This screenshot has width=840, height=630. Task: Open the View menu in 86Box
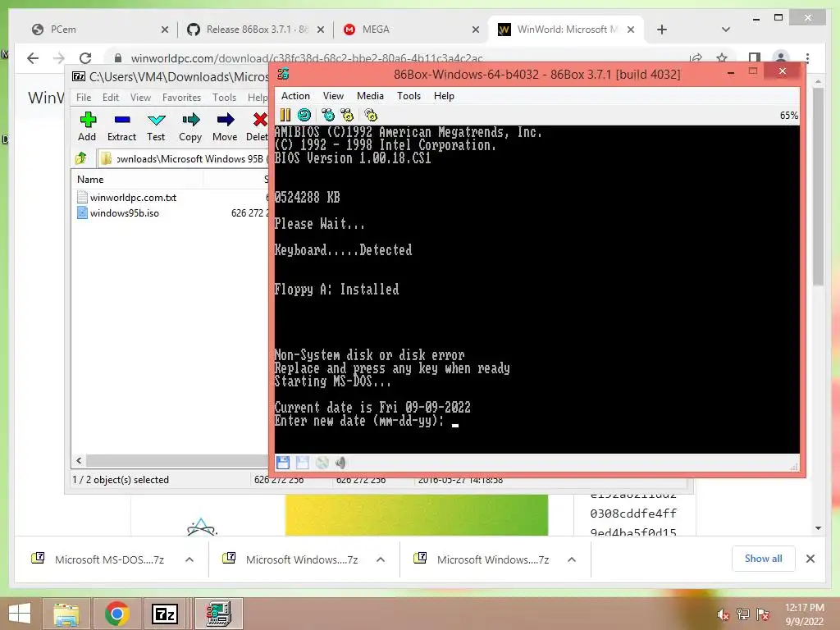(333, 95)
